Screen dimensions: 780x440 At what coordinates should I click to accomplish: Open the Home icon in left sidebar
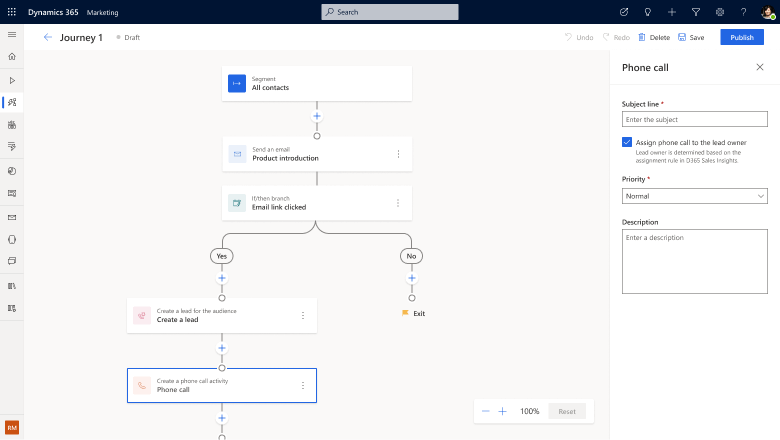tap(12, 57)
